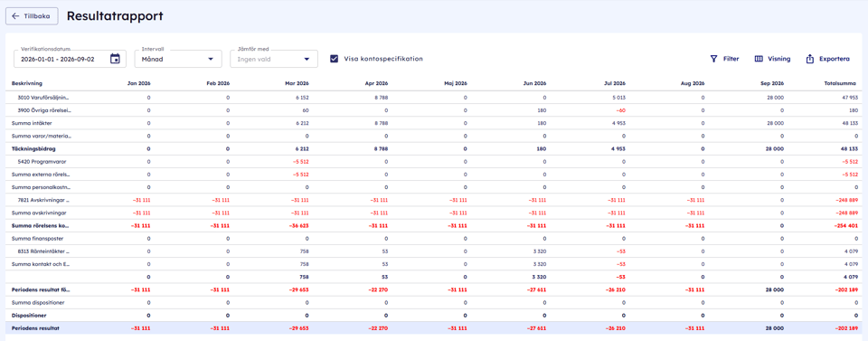Image resolution: width=868 pixels, height=341 pixels.
Task: Click the Summa avskrivningar row label
Action: click(38, 213)
